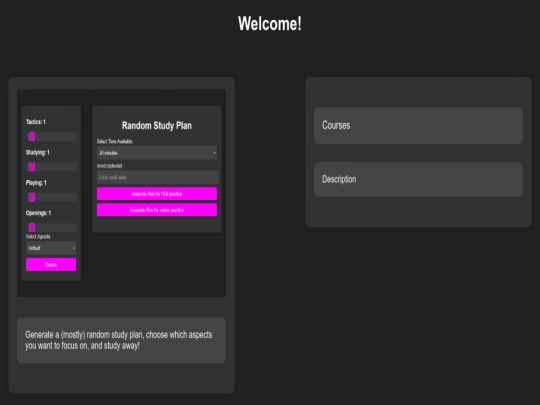Click the Welcome! heading
The width and height of the screenshot is (540, 405).
point(270,23)
